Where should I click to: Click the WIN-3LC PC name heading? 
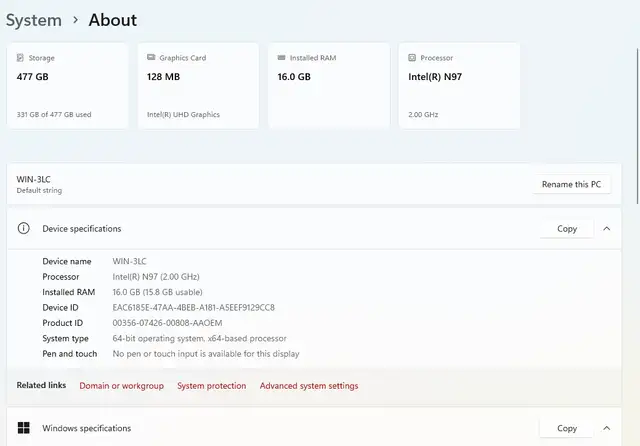[33, 179]
